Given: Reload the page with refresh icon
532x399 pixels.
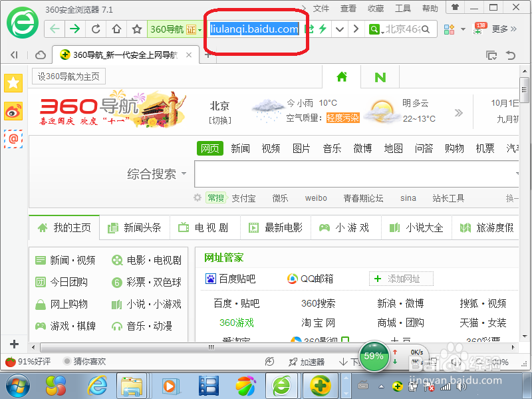Looking at the screenshot, I should pos(96,29).
